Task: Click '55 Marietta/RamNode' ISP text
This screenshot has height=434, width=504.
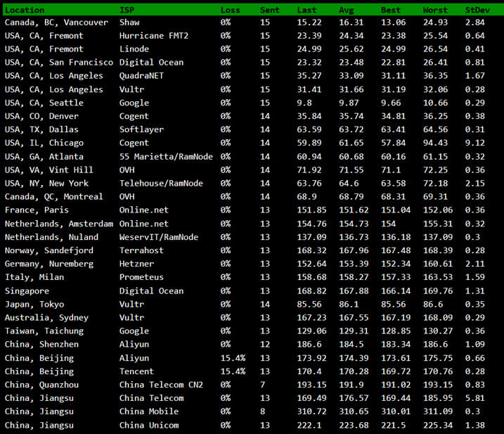Action: tap(166, 157)
